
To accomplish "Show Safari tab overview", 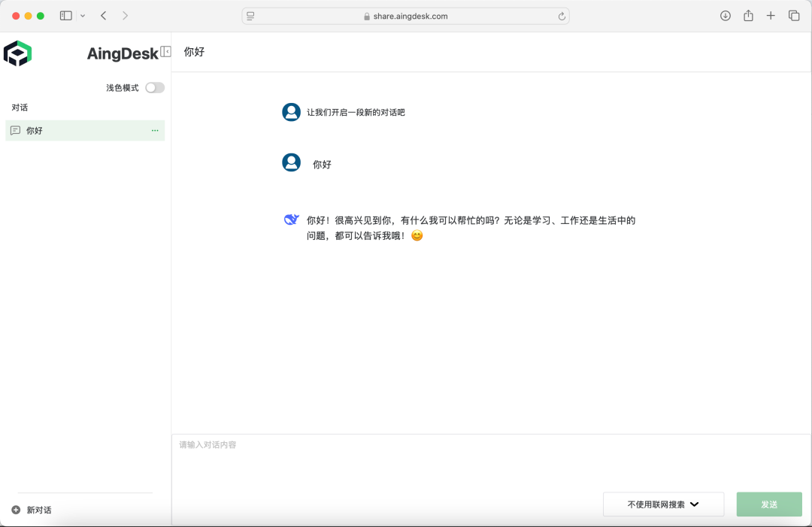I will point(793,16).
